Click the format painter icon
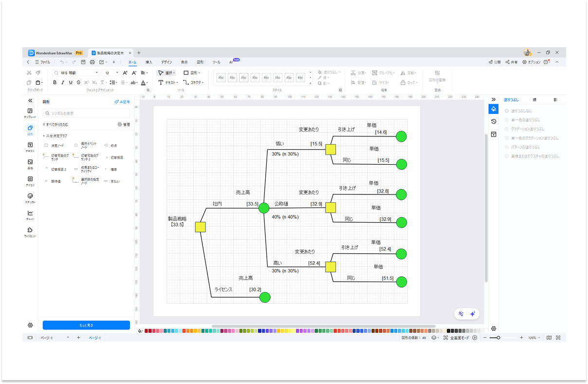 (38, 73)
